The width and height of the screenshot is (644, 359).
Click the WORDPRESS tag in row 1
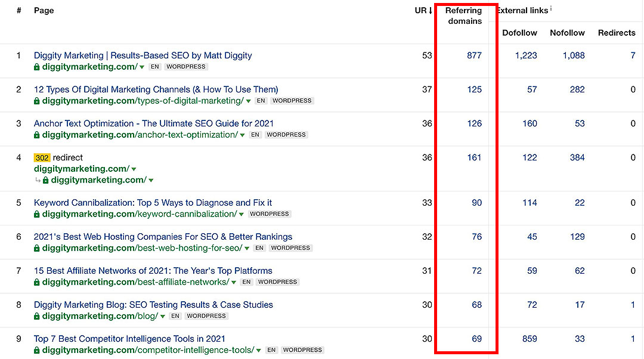(186, 67)
